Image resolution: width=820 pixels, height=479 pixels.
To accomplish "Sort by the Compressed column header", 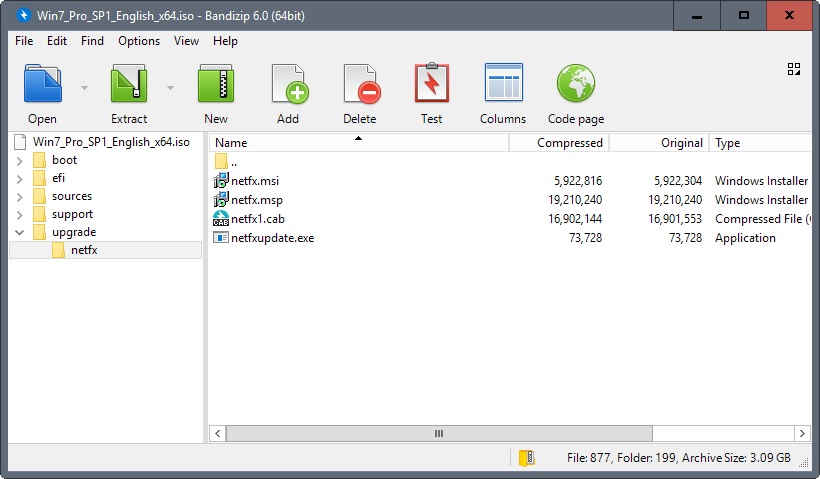I will pos(559,143).
